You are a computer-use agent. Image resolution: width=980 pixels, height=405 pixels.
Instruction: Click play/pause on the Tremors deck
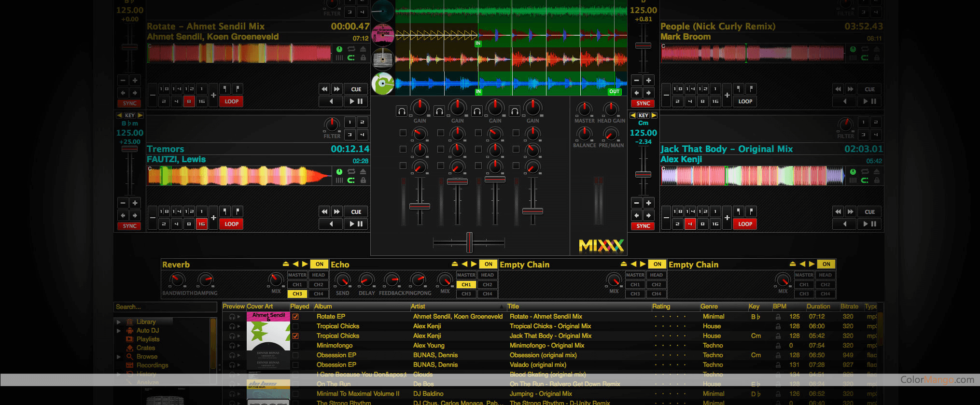[x=356, y=224]
